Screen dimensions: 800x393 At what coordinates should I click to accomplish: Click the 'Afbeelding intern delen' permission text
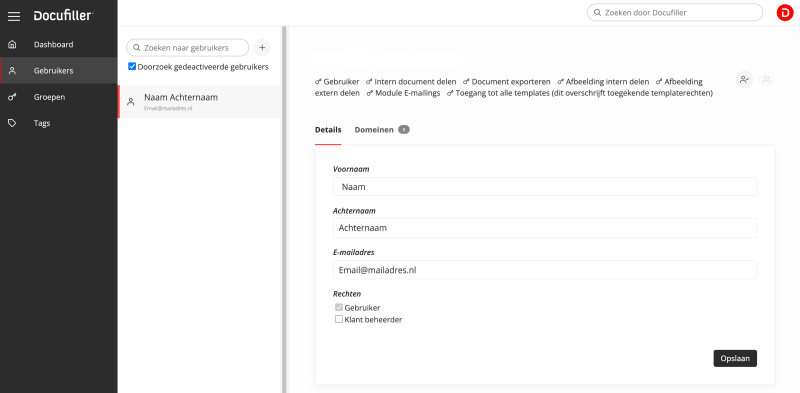(607, 82)
